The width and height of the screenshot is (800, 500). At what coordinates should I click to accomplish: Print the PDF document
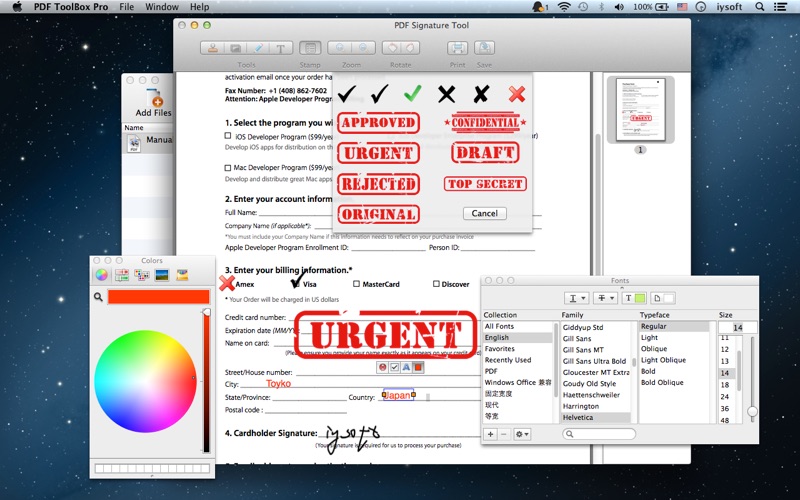[457, 48]
